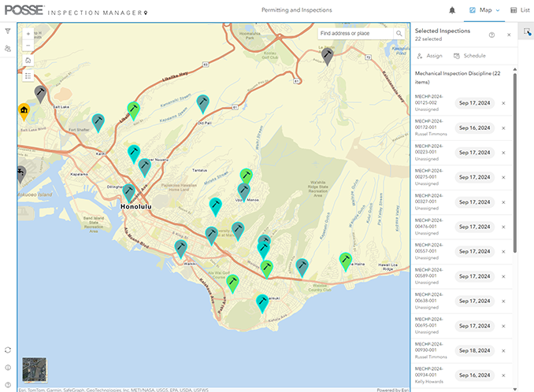This screenshot has height=392, width=534.
Task: Click the magnifier search icon on map
Action: 399,33
